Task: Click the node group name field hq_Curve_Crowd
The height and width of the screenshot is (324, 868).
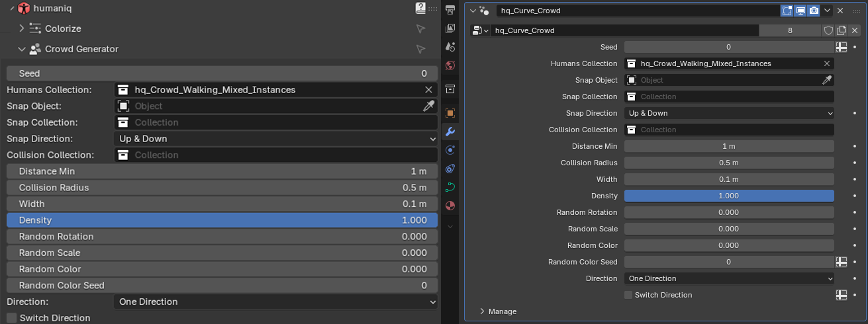Action: [x=624, y=30]
